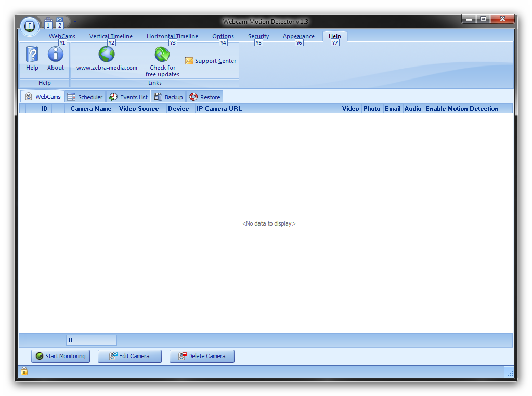Click the Edit Camera button
532x396 pixels.
[x=129, y=356]
